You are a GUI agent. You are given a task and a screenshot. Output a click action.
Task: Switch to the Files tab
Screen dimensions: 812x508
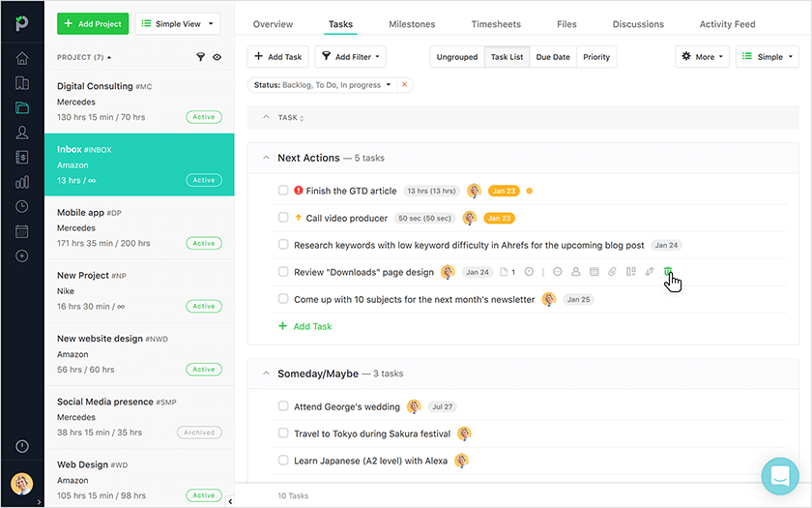tap(566, 24)
